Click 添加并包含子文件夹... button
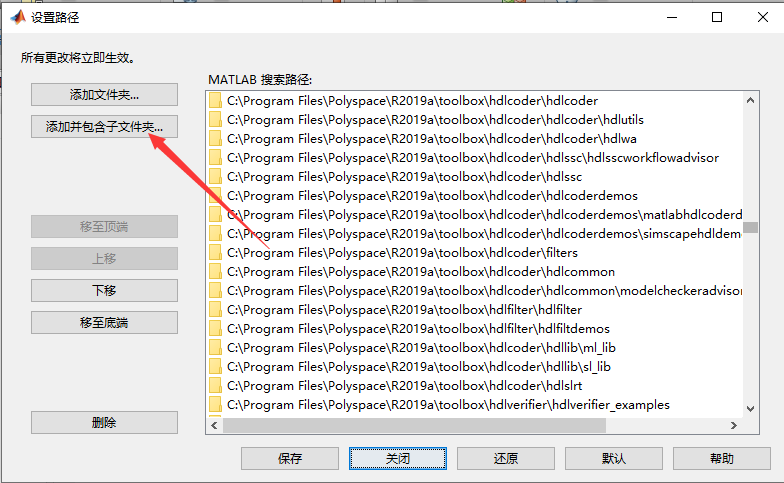Image resolution: width=784 pixels, height=483 pixels. point(104,126)
